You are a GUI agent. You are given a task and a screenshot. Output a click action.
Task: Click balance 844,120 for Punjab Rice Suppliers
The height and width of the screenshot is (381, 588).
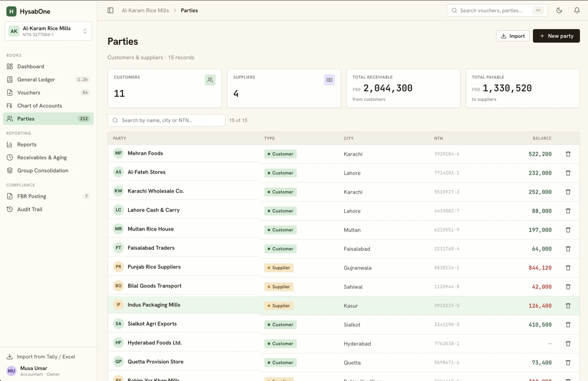click(540, 268)
